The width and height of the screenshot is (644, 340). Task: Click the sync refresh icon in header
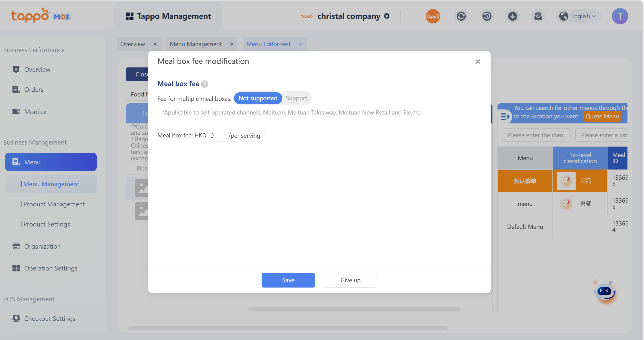pyautogui.click(x=461, y=16)
